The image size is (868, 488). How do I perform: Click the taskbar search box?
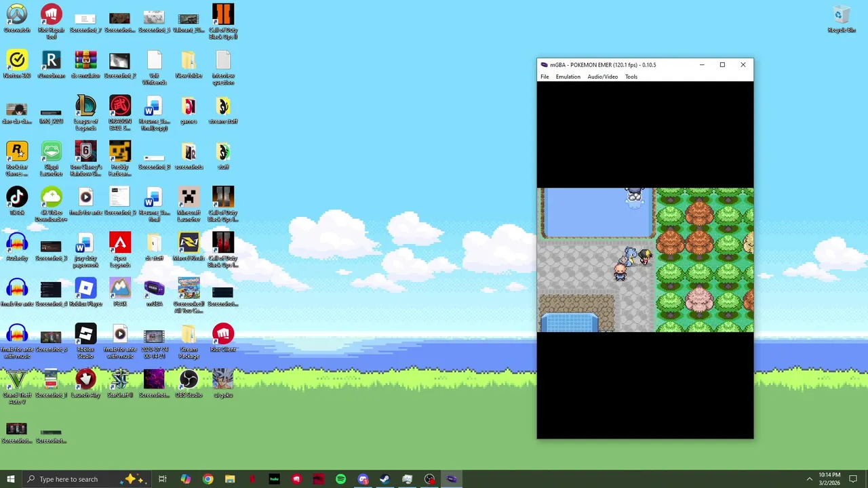pos(87,479)
